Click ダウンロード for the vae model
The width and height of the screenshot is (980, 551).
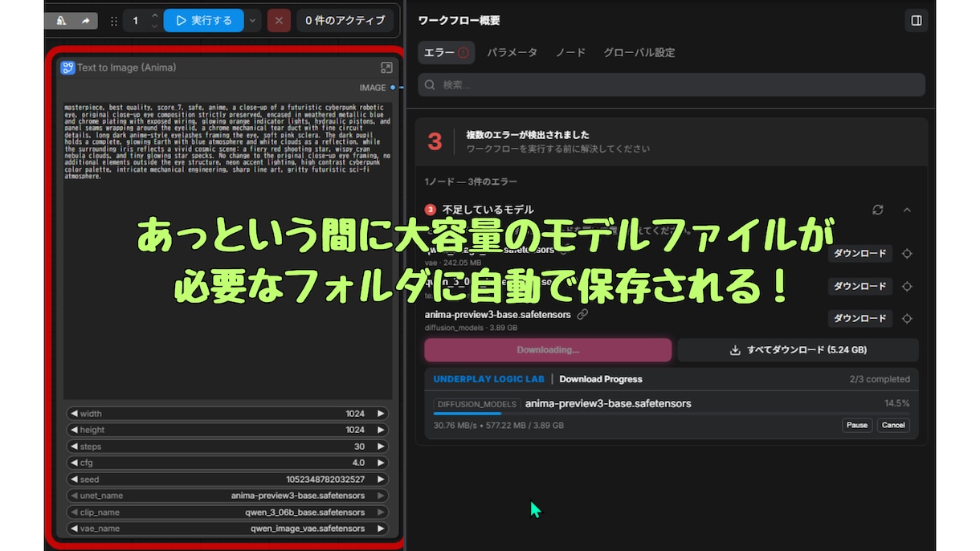coord(860,254)
